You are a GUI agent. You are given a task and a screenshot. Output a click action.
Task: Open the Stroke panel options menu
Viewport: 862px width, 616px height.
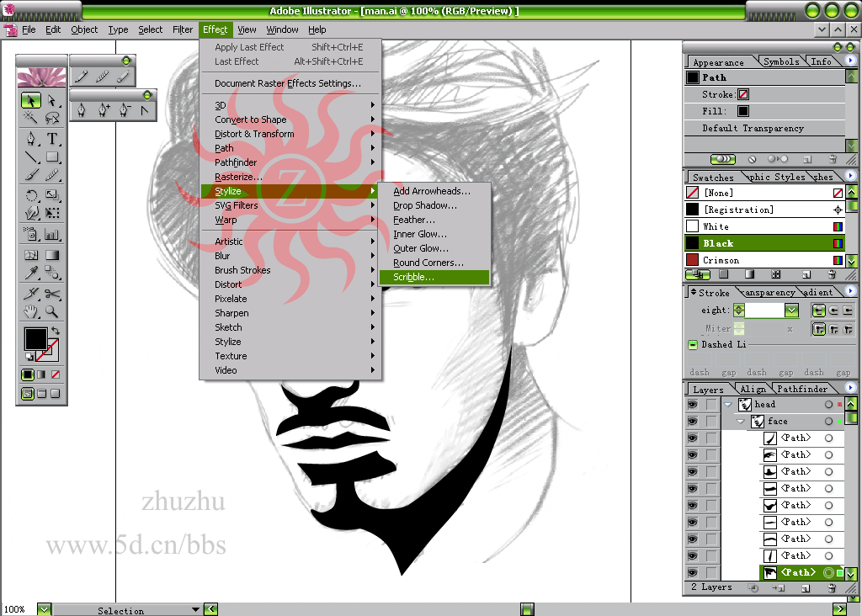pyautogui.click(x=850, y=291)
